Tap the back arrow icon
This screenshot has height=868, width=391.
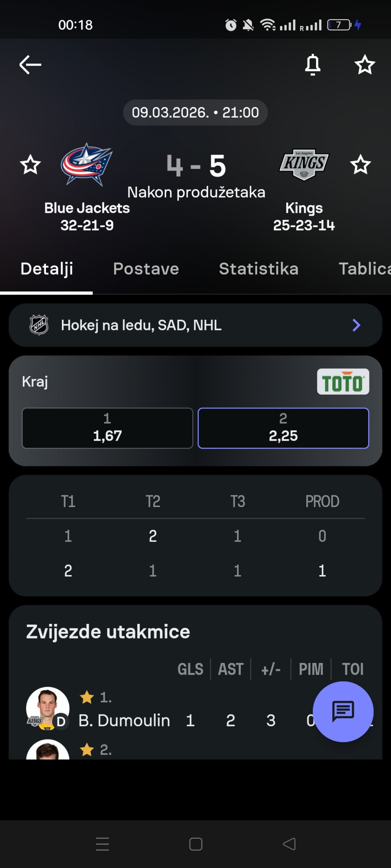[30, 65]
